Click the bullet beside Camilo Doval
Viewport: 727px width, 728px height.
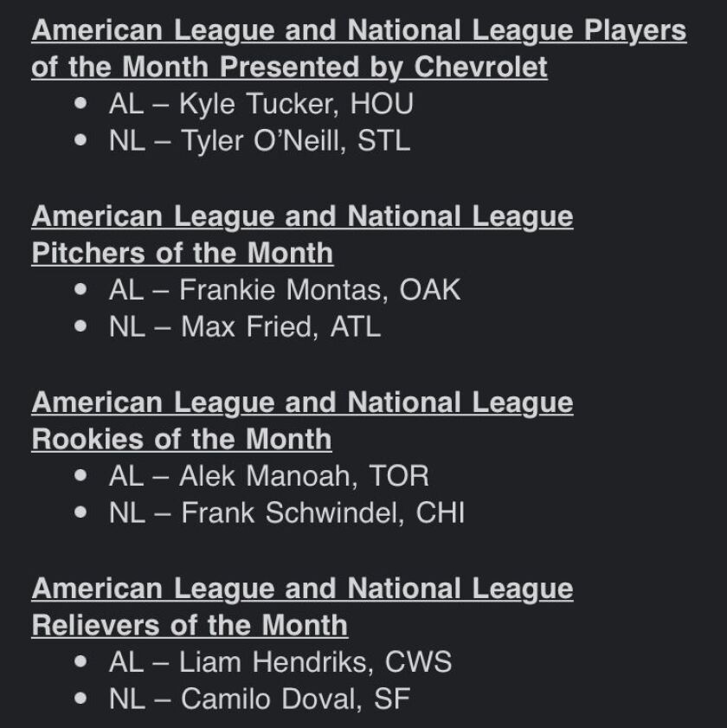pos(80,698)
